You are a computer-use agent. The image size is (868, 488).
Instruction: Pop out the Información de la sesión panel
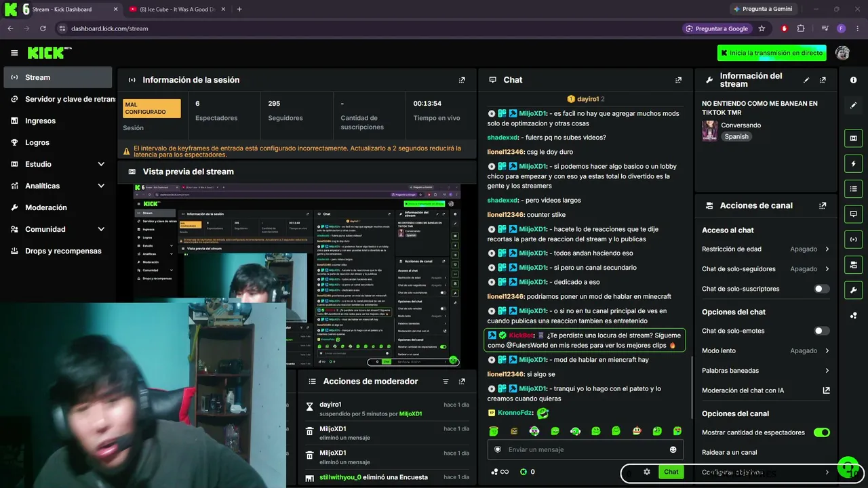[462, 80]
